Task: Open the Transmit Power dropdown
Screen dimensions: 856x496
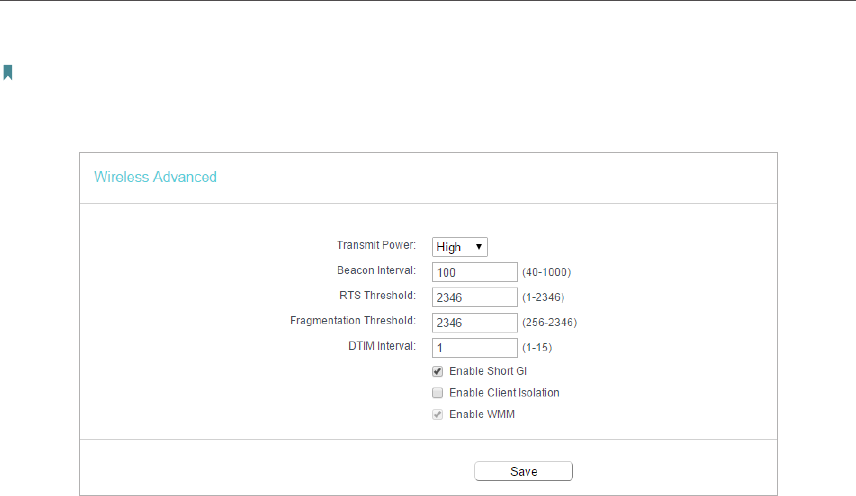Action: click(x=460, y=247)
